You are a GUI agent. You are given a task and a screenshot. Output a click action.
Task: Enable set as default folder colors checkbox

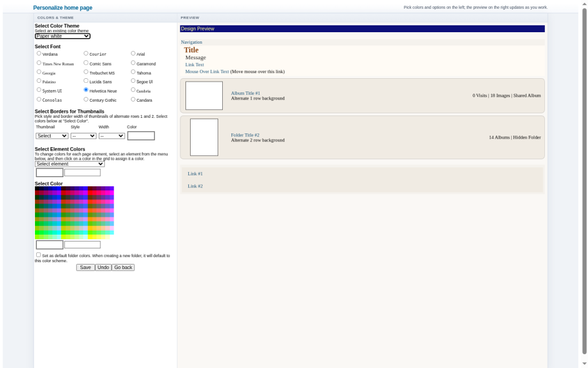[38, 255]
